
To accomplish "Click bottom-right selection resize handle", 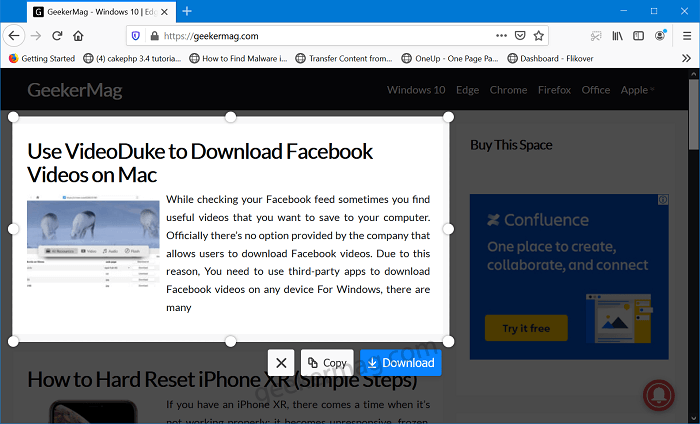I will [448, 341].
